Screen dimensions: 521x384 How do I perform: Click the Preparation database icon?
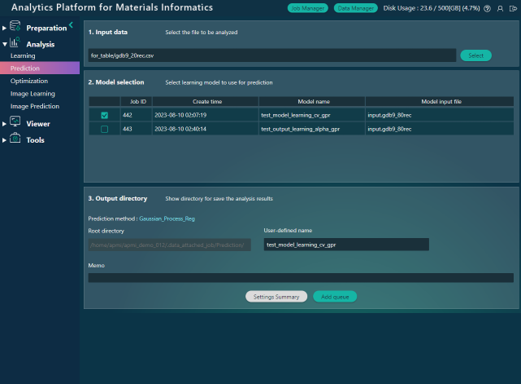pos(15,26)
